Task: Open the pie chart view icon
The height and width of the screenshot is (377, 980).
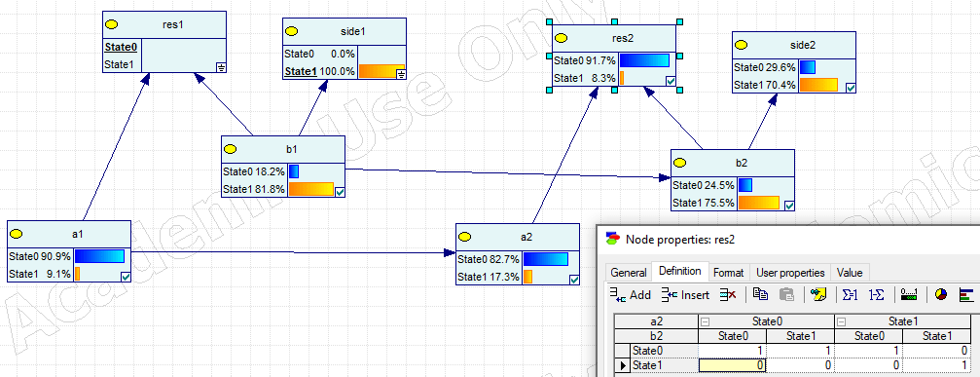Action: pos(941,294)
